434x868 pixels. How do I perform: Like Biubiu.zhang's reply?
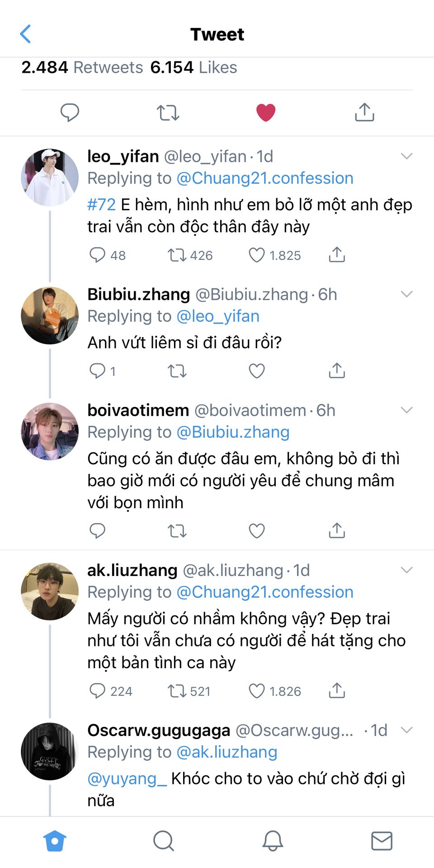coord(257,371)
